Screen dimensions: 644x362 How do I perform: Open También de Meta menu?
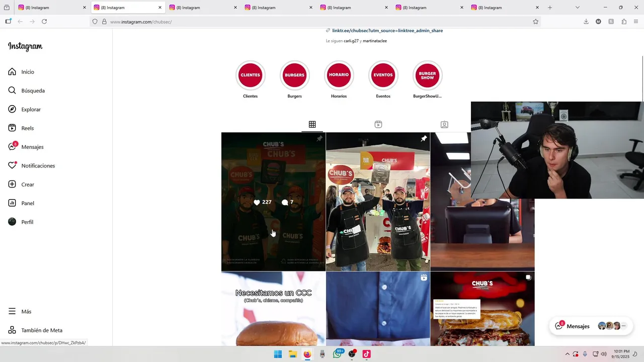(x=35, y=330)
